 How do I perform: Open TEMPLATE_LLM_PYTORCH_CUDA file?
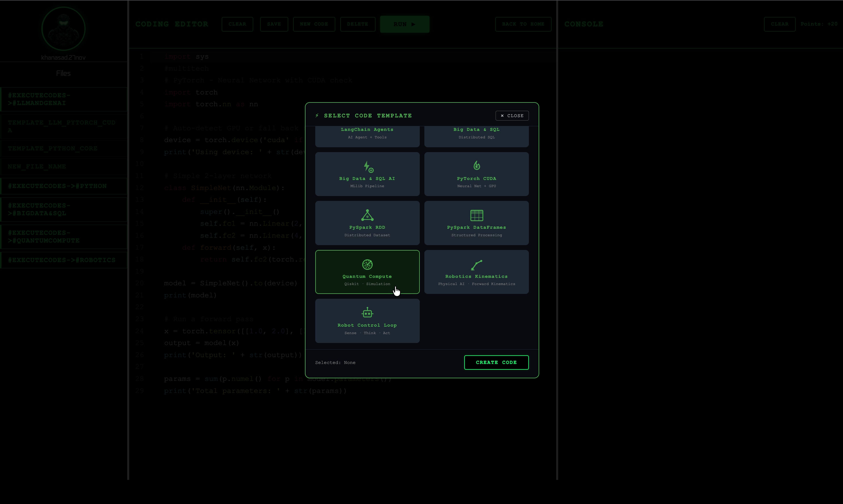[x=64, y=126]
